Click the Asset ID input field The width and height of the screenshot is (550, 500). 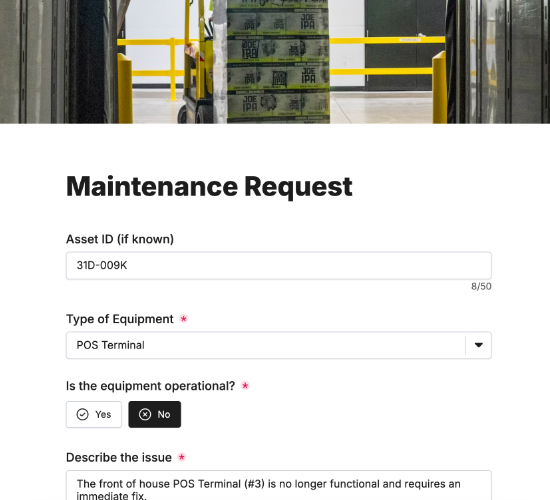(x=279, y=266)
